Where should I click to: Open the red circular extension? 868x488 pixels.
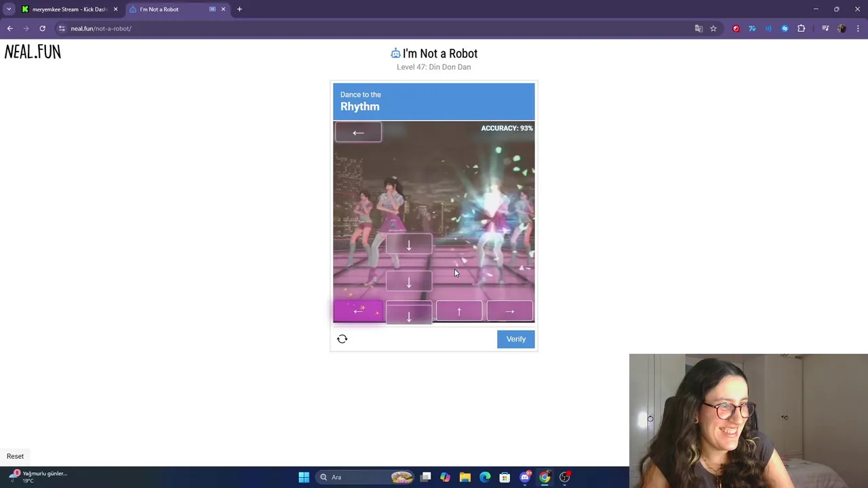[736, 28]
